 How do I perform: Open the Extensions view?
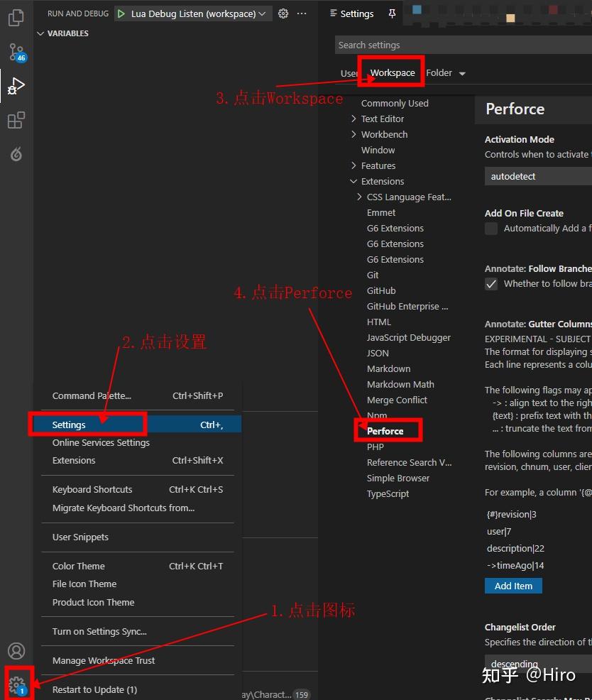click(x=16, y=119)
